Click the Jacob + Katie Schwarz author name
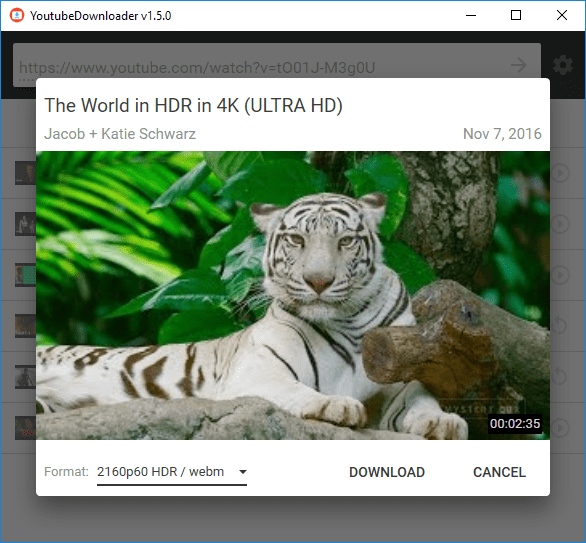586x543 pixels. [120, 134]
